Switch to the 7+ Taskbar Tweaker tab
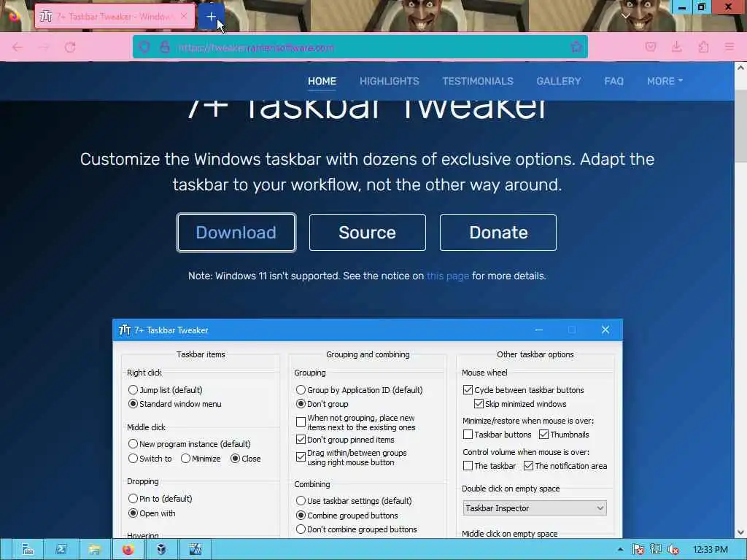The image size is (747, 560). pos(115,17)
